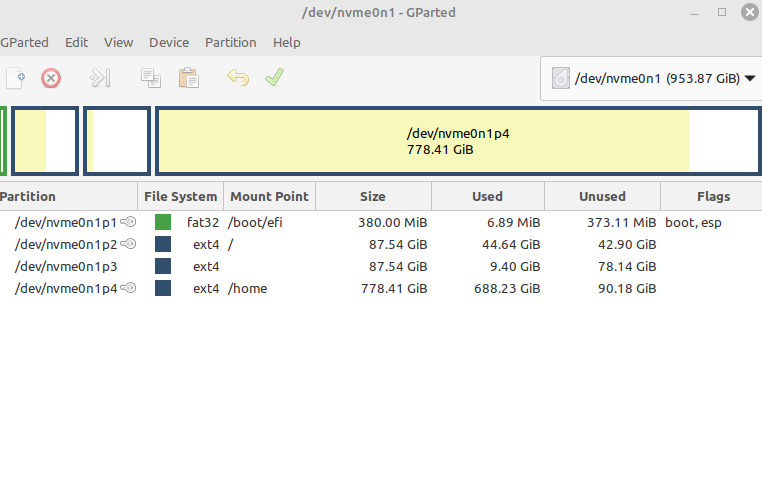
Task: Select the large nvme0n1p4 block in the disk map
Action: pos(458,141)
